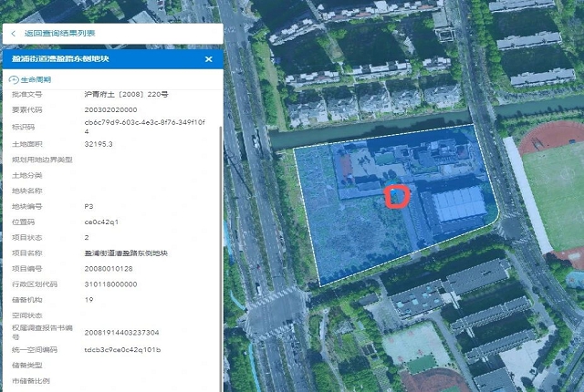Screen dimensions: 584x392
Task: Select the 地块编号 field label
Action: pyautogui.click(x=26, y=206)
